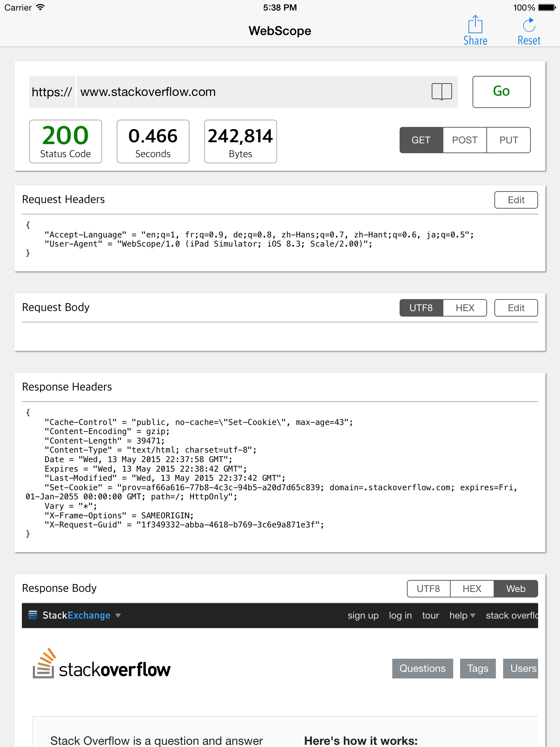
Task: Select the GET method
Action: (421, 140)
